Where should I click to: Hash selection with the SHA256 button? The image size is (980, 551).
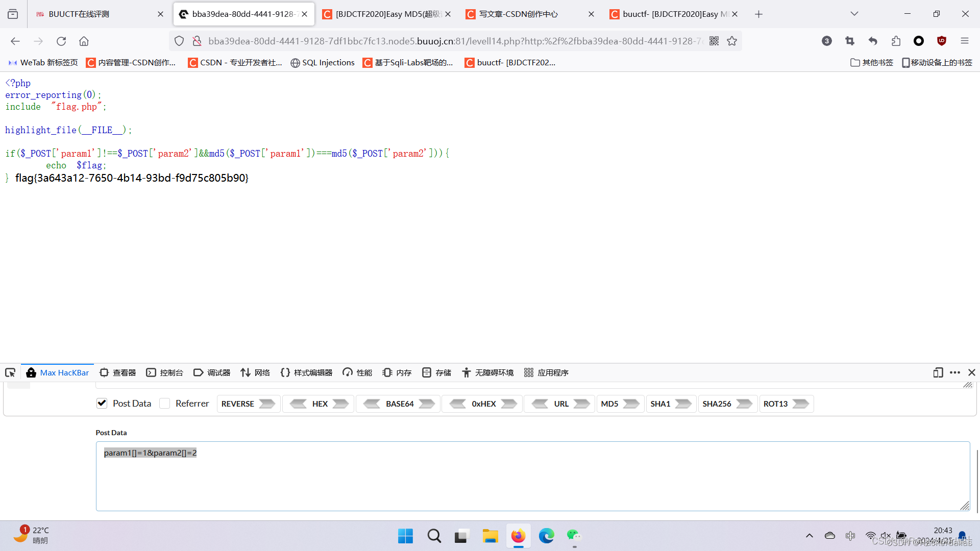click(x=727, y=404)
